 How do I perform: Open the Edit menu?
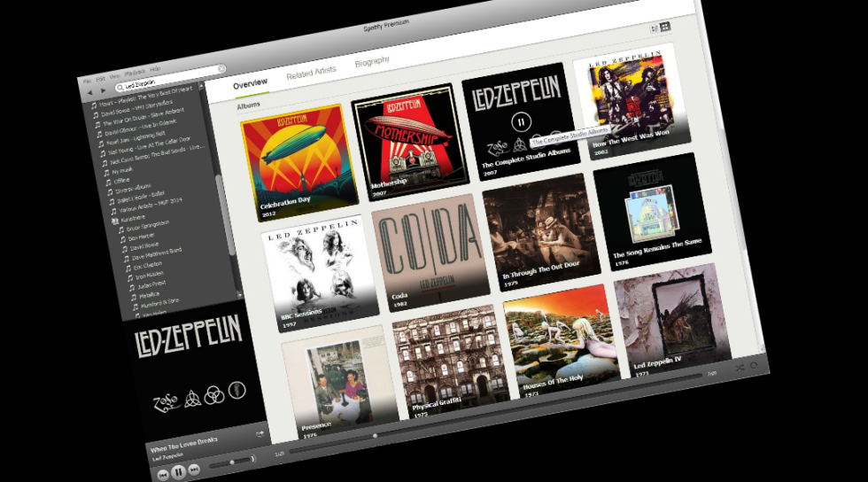click(100, 79)
